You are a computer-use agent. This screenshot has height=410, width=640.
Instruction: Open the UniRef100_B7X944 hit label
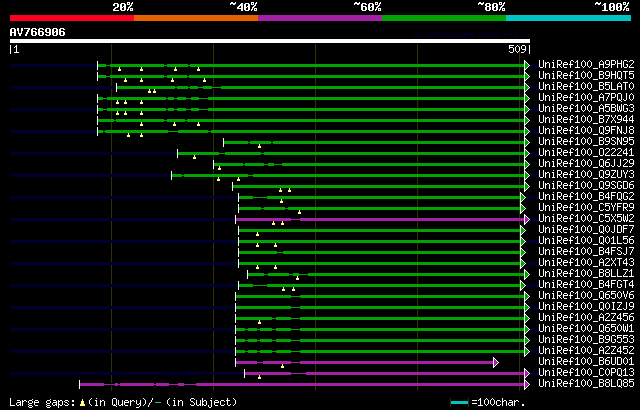pos(586,120)
